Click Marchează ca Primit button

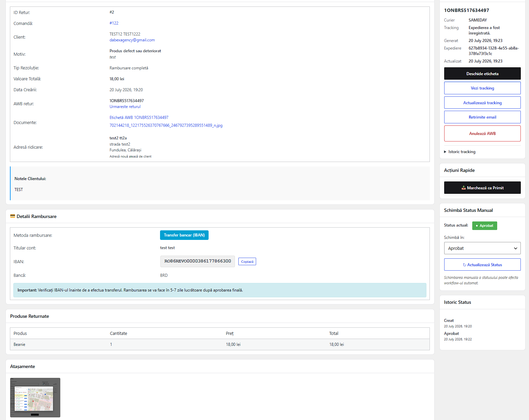click(x=482, y=188)
